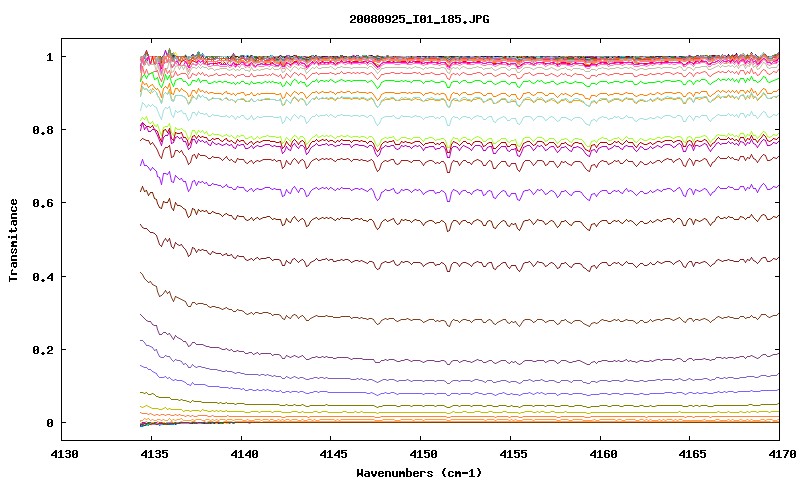This screenshot has width=800, height=480.
Task: Click the x-axis tick label 4145
Action: [x=334, y=453]
